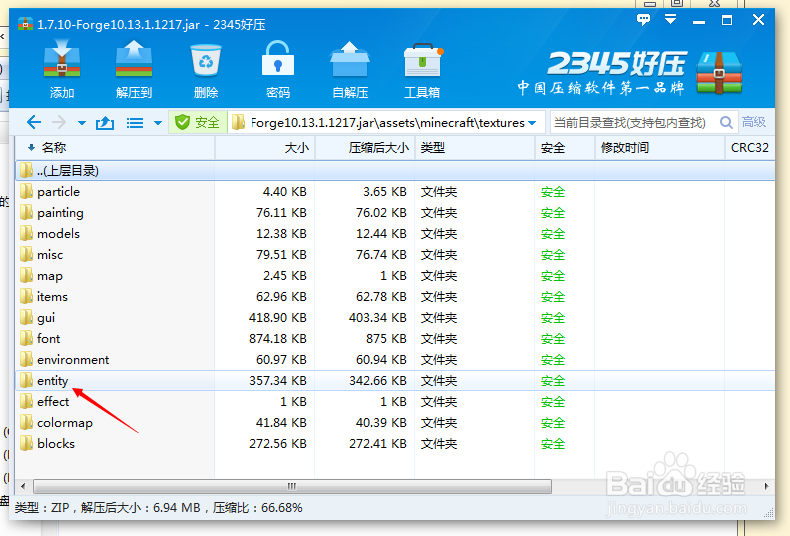The height and width of the screenshot is (536, 790).
Task: Sort by 类型 column header
Action: click(475, 148)
